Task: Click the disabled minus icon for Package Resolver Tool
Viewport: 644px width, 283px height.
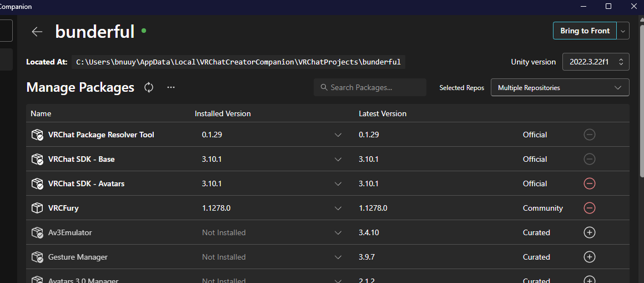Action: 590,135
